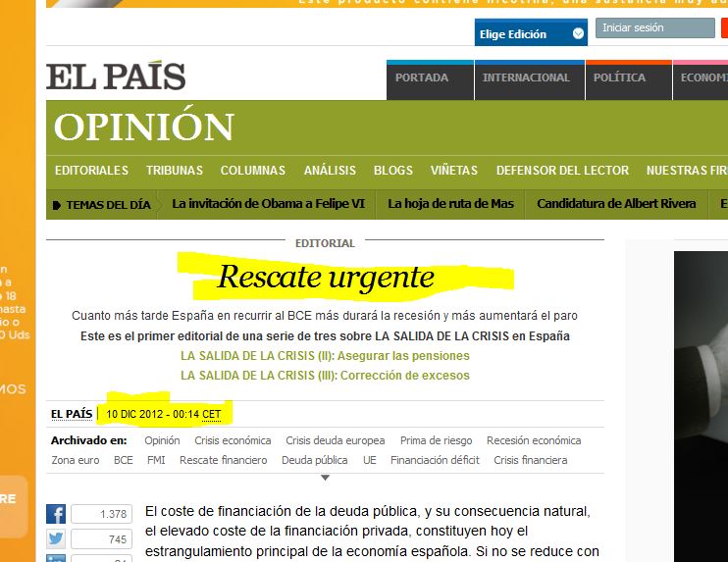Screen dimensions: 728x562
Task: Open the Deuda pública tag
Action: coord(315,460)
